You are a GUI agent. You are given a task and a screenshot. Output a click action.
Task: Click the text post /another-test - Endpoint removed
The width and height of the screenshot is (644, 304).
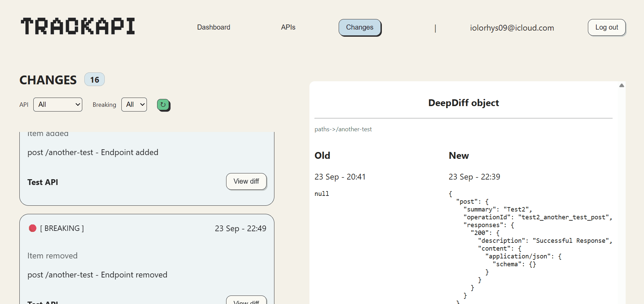pos(97,275)
